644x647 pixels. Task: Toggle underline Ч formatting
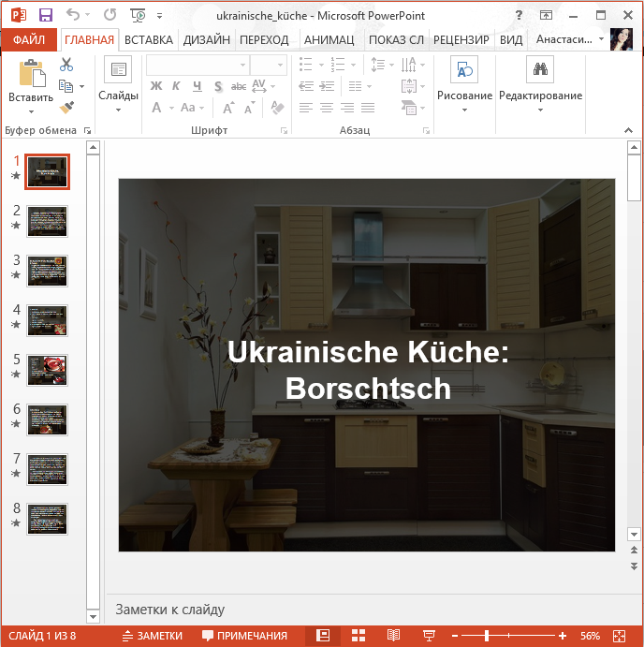click(x=198, y=86)
